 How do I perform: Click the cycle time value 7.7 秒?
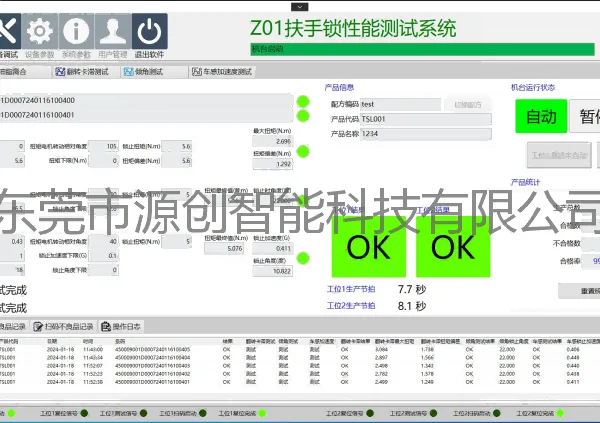point(412,289)
